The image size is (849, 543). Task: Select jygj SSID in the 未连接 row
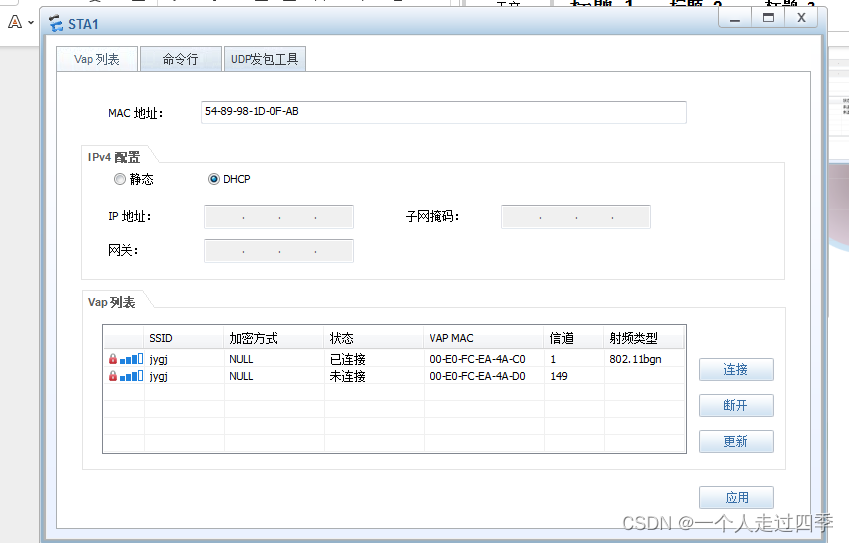click(159, 376)
